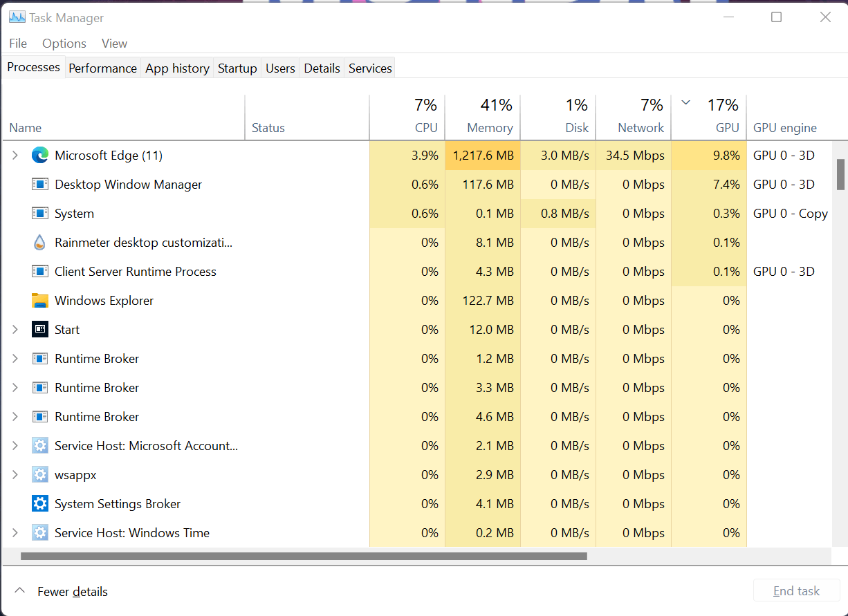Expand Runtime Broker row using 1.2 MB

pos(15,359)
